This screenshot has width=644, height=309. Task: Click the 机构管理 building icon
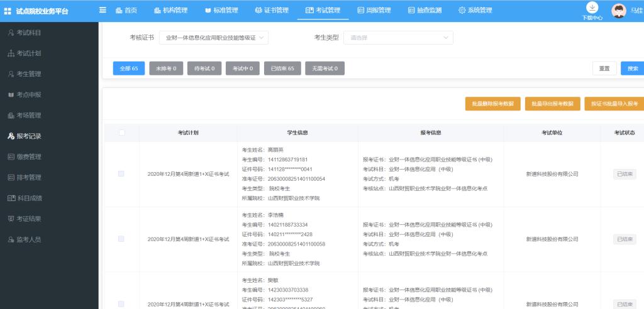click(x=157, y=11)
